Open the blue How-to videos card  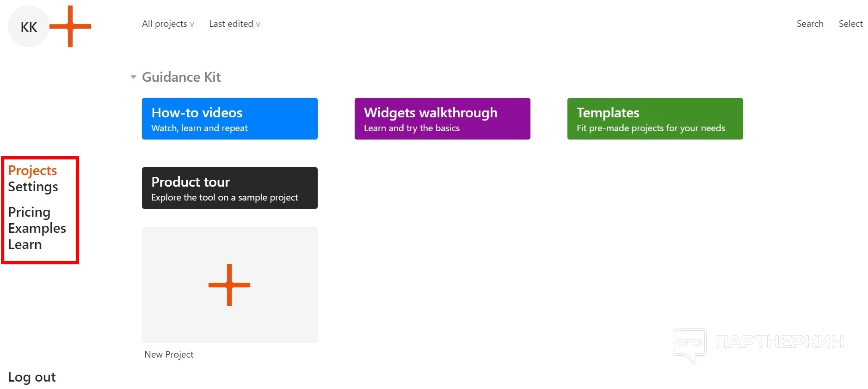(229, 119)
